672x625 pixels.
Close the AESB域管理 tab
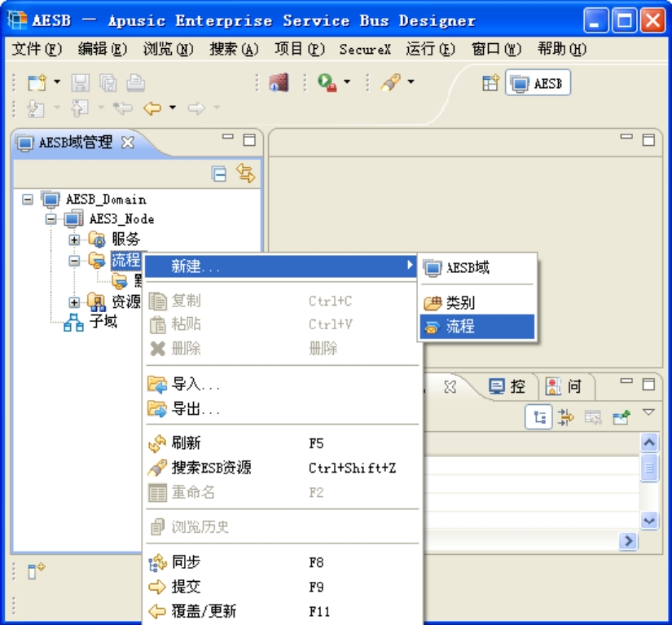(x=128, y=142)
